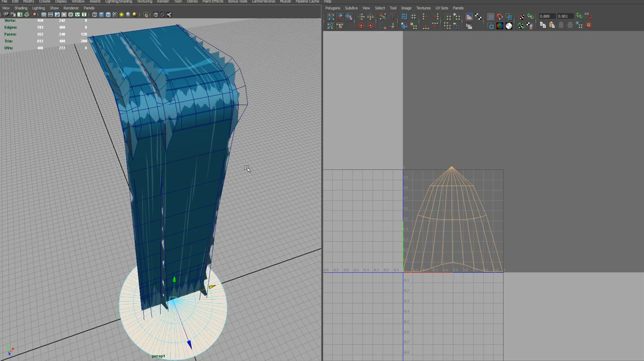Toggle Use All Lights yellow sphere icon
This screenshot has width=644, height=361.
click(x=121, y=15)
